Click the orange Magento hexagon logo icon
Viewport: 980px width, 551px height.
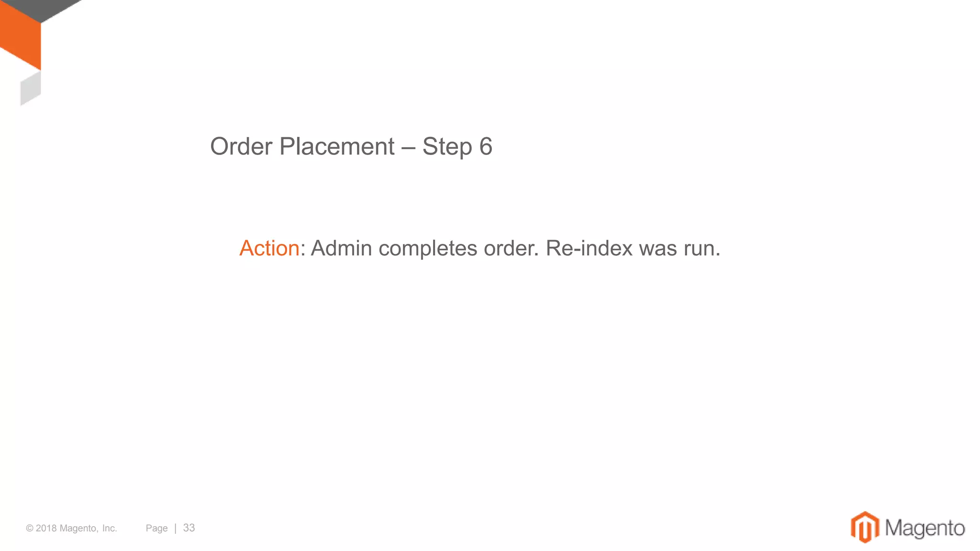[x=864, y=527]
